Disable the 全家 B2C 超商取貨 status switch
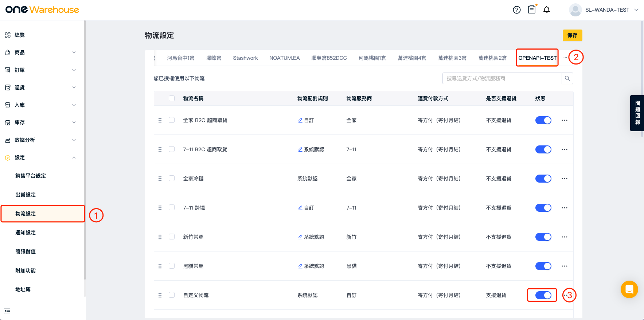Viewport: 644px width, 320px height. [x=543, y=120]
